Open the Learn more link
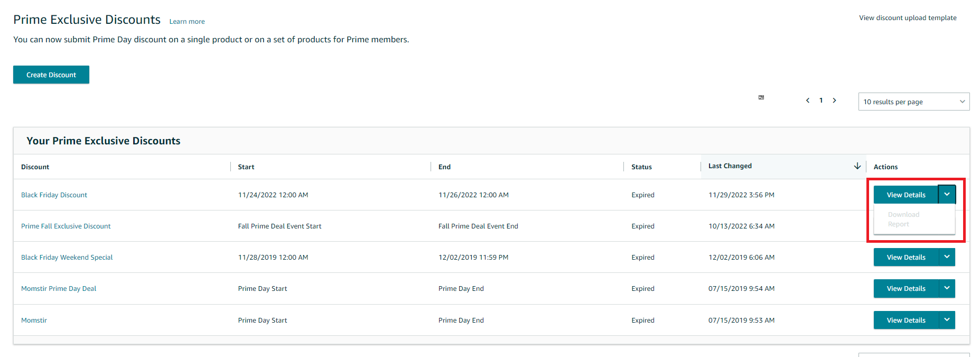 coord(187,22)
